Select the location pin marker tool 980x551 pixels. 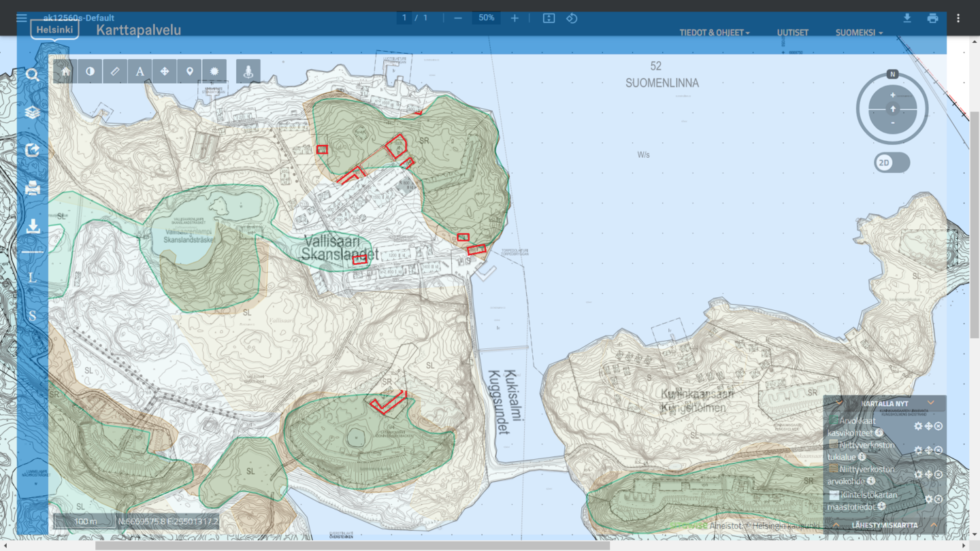click(189, 71)
